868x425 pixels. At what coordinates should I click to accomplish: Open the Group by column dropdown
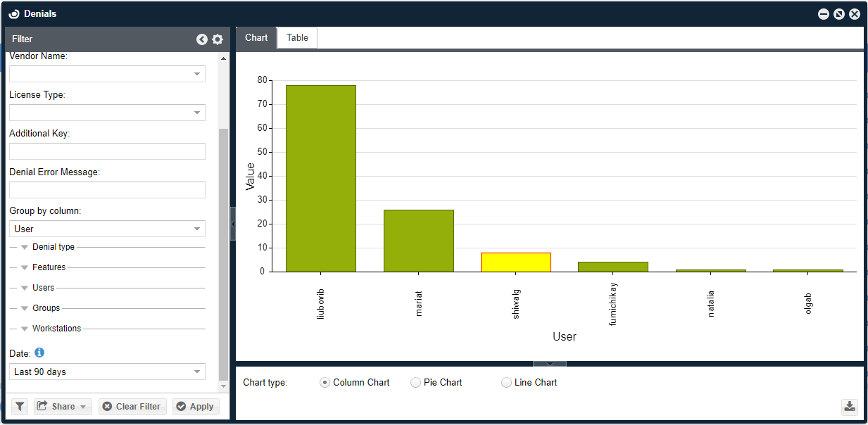tap(196, 229)
